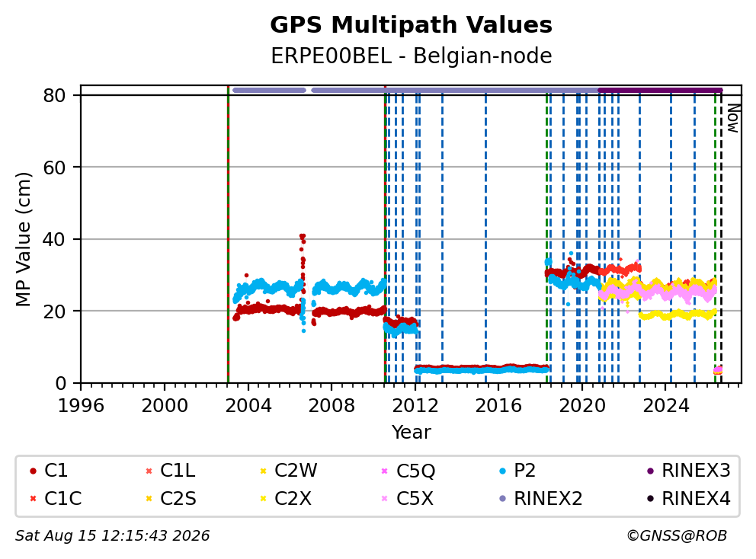Click the RINEX2 legend entry
756x559 pixels.
coord(540,498)
